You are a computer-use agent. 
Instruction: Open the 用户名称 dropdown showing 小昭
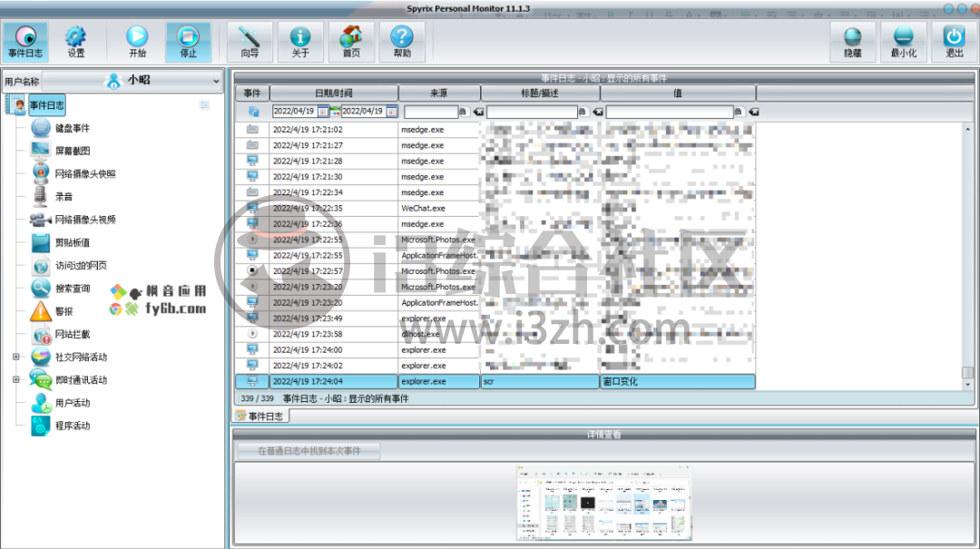tap(132, 81)
